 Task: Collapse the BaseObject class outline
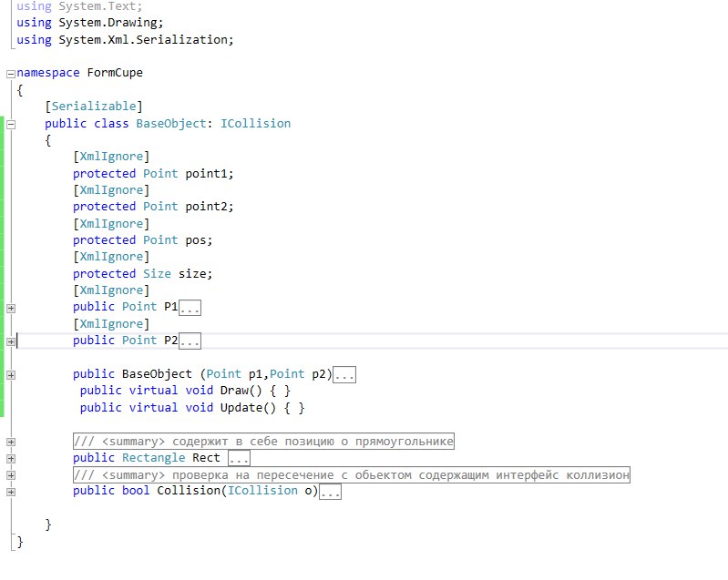pyautogui.click(x=11, y=125)
